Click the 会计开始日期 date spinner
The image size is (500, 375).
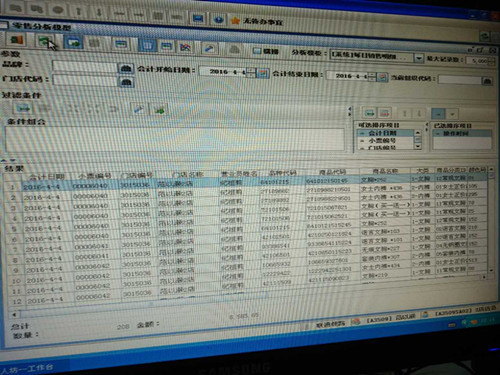pyautogui.click(x=252, y=72)
